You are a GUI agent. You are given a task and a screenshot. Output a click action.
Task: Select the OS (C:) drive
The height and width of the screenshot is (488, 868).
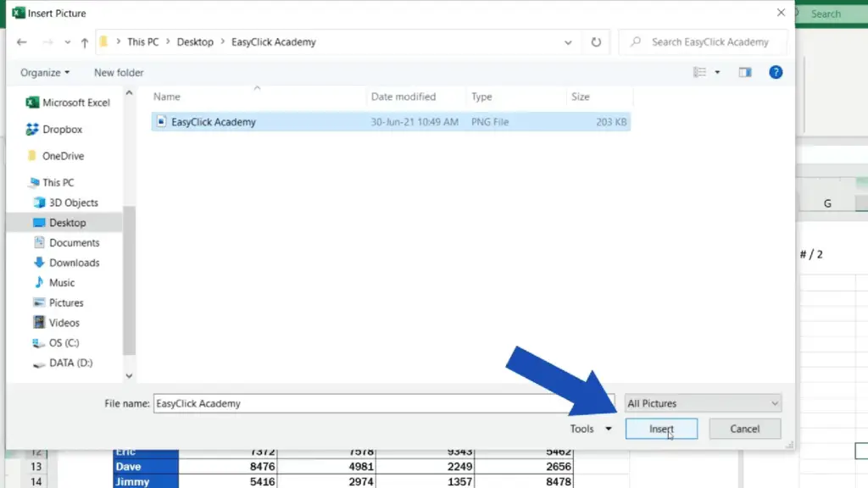[x=55, y=343]
